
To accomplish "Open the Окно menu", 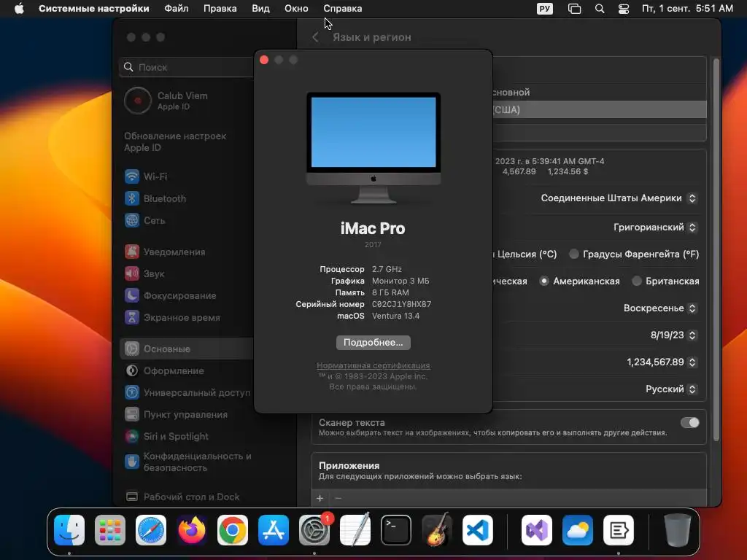I will (296, 9).
